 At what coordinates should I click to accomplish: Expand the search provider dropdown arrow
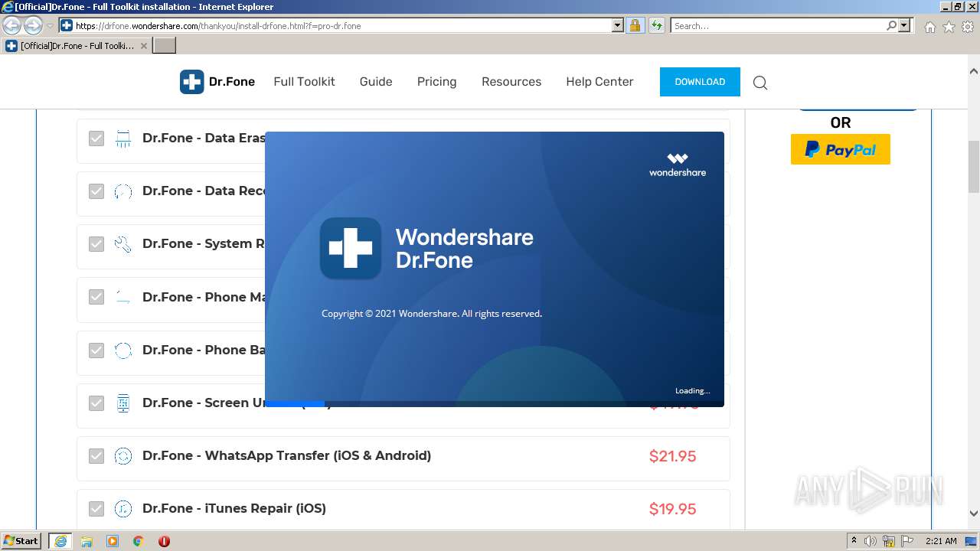(905, 26)
